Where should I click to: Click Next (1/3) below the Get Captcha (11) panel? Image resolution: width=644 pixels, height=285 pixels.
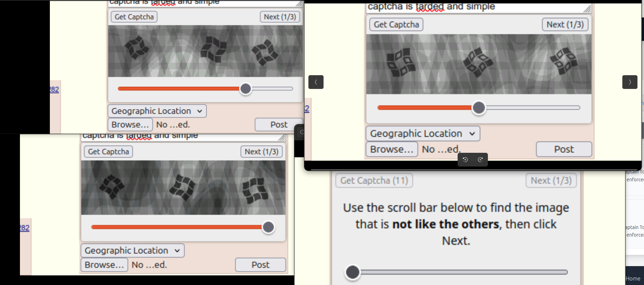(x=551, y=181)
